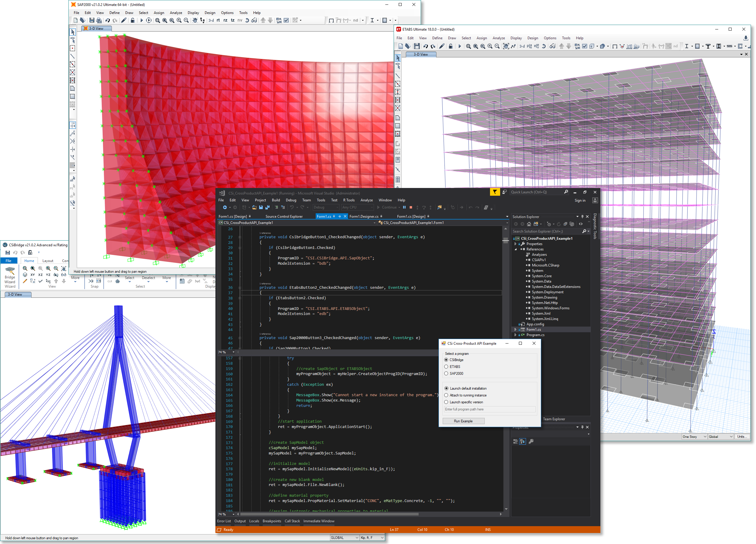Click the program path input field

(489, 409)
